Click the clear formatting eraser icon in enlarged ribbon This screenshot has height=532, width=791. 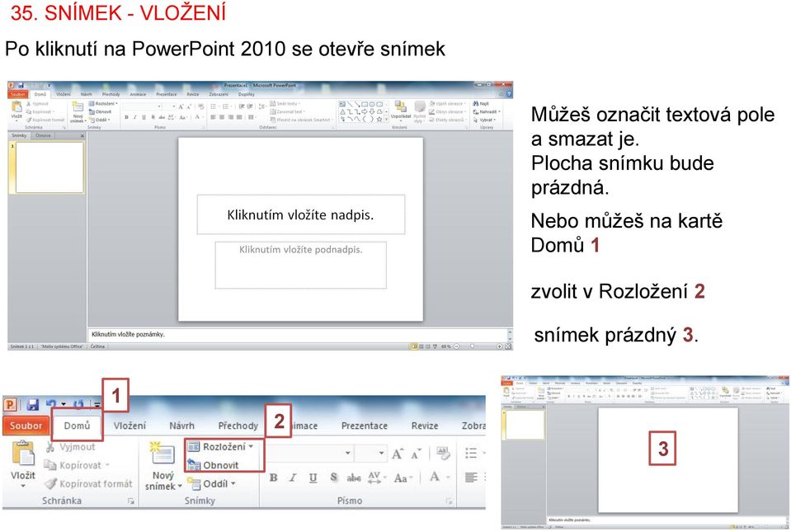(443, 453)
